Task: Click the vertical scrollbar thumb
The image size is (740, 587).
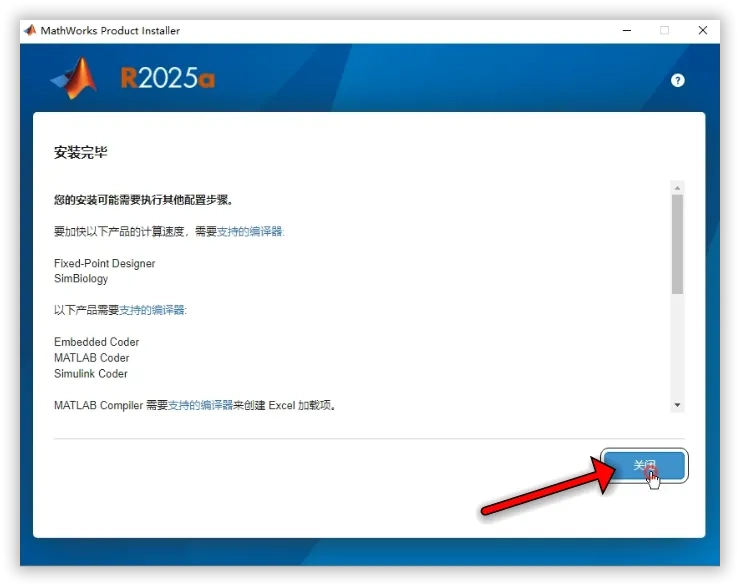Action: tap(677, 244)
